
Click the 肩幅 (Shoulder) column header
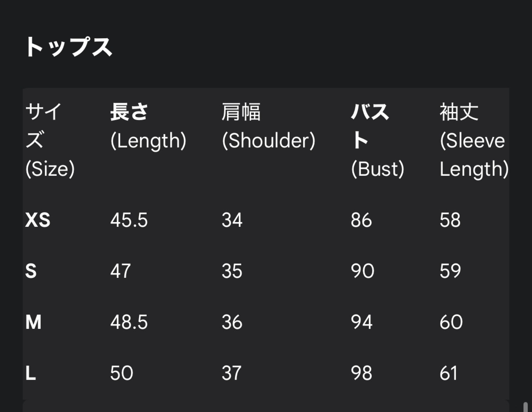pos(268,126)
